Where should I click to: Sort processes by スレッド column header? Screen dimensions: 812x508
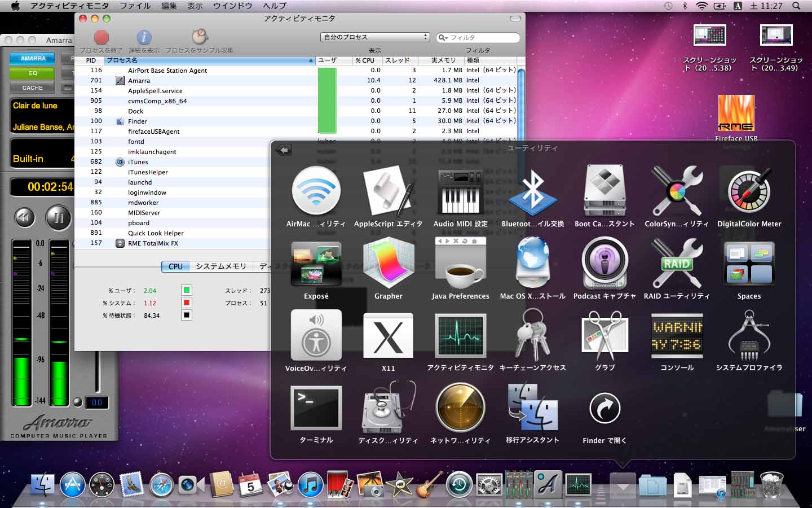400,60
